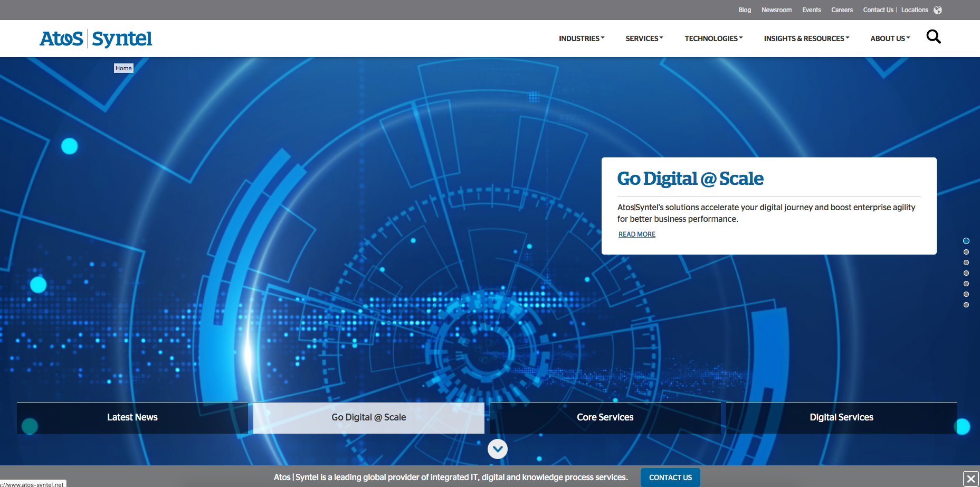Image resolution: width=980 pixels, height=487 pixels.
Task: Select the third slide indicator dot
Action: click(966, 263)
